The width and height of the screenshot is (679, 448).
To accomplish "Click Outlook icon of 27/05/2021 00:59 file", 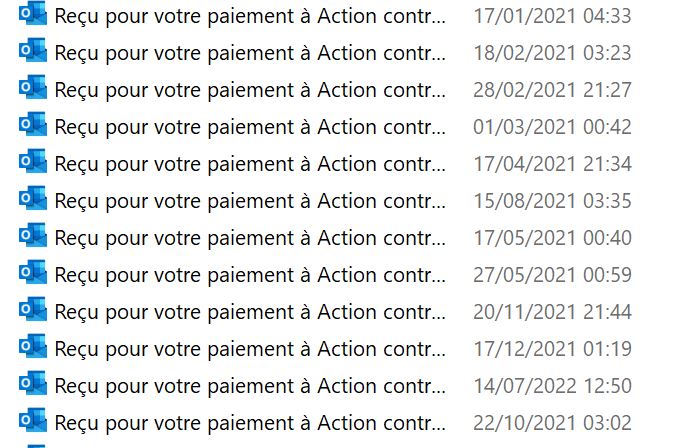I will [x=33, y=272].
